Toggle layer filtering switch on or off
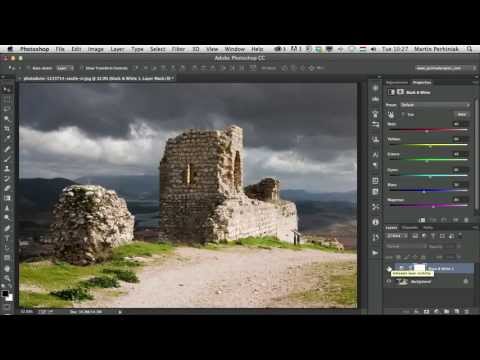Image resolution: width=480 pixels, height=360 pixels. 460,235
